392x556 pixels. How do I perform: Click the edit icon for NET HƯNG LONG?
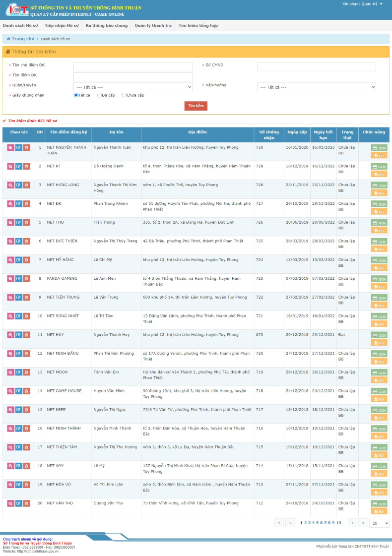[x=18, y=185]
